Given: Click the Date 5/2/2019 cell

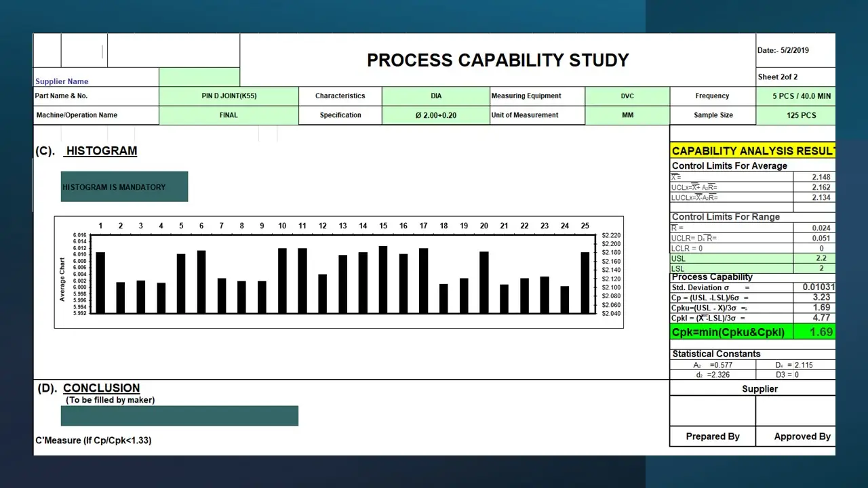Looking at the screenshot, I should tap(795, 51).
